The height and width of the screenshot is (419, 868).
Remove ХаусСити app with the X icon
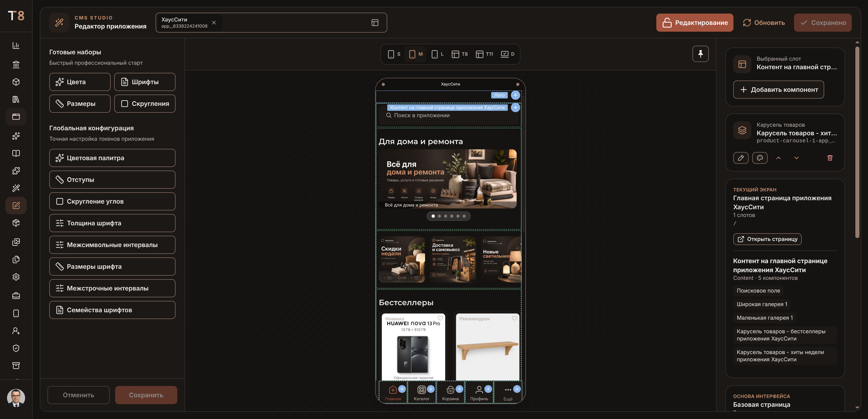click(x=214, y=23)
